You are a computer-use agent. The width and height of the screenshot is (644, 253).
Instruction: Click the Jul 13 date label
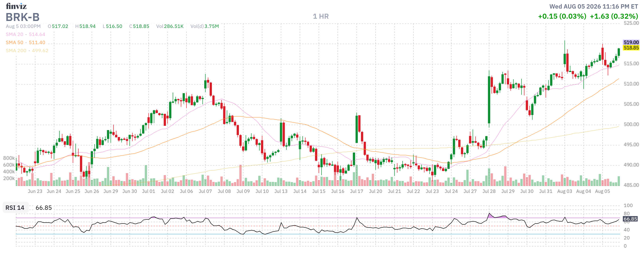(x=281, y=192)
